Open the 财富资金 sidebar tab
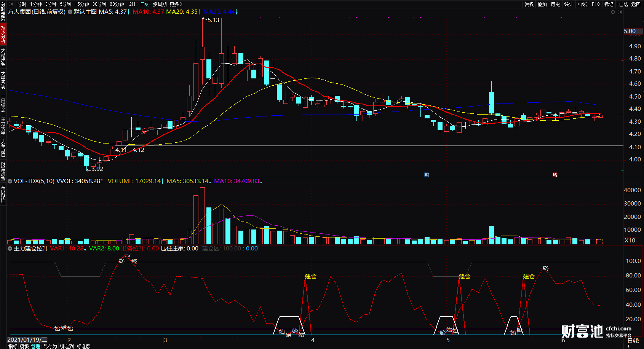 coord(3,171)
